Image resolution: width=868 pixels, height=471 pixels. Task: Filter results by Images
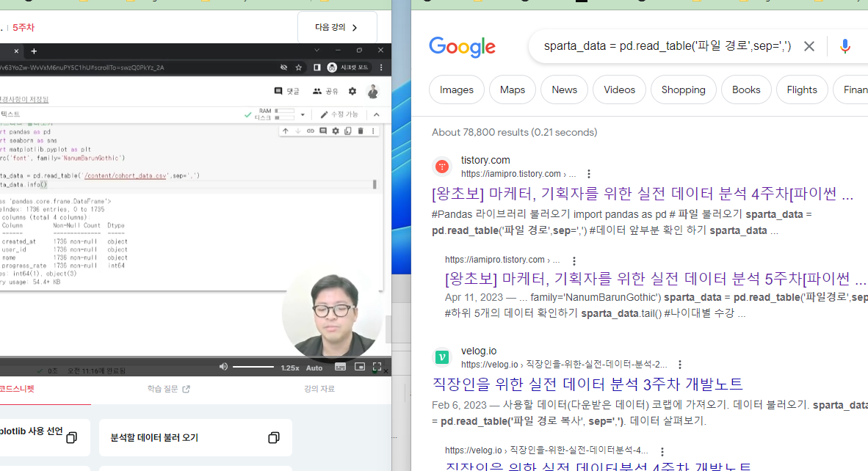[457, 90]
